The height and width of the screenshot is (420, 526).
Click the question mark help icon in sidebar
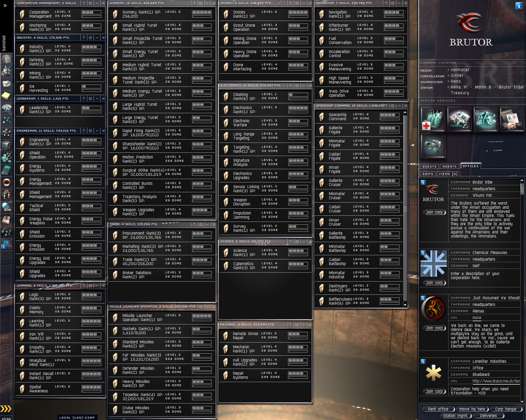[x=7, y=245]
